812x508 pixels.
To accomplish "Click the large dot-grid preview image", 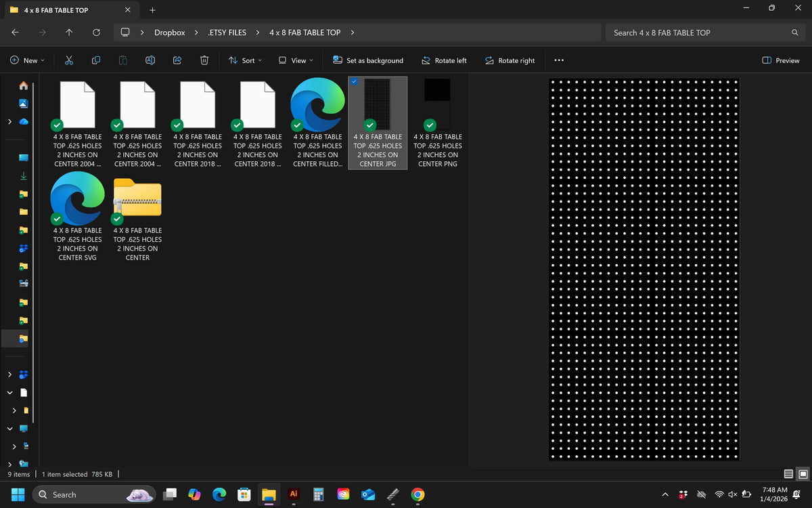I will point(644,270).
